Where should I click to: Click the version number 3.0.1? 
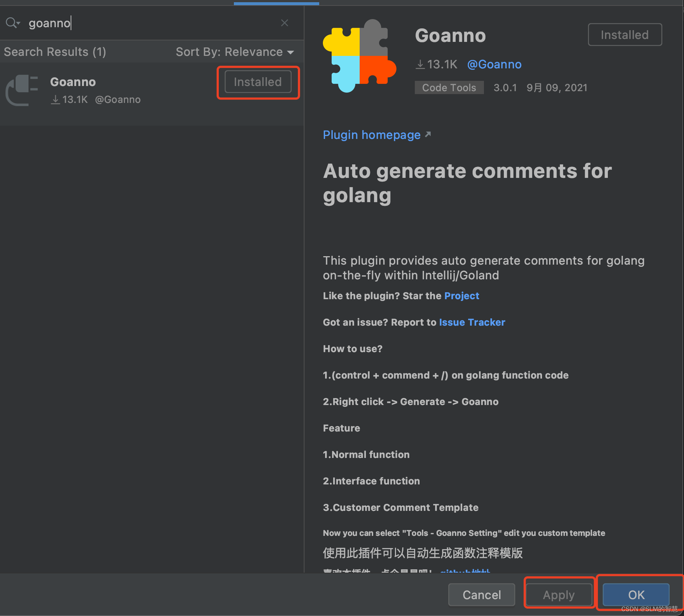point(505,88)
